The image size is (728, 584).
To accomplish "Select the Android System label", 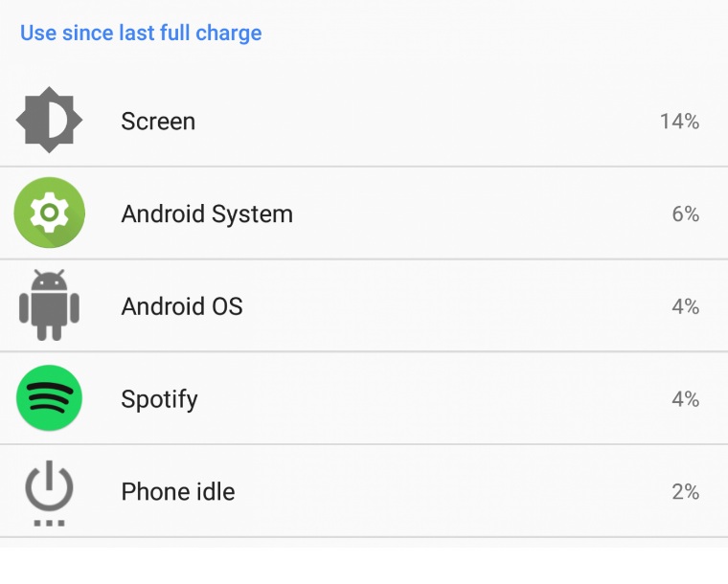I will click(x=207, y=213).
